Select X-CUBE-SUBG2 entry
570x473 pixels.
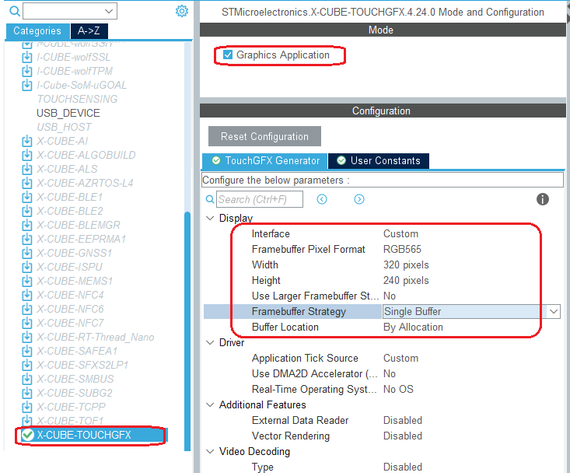coord(75,393)
